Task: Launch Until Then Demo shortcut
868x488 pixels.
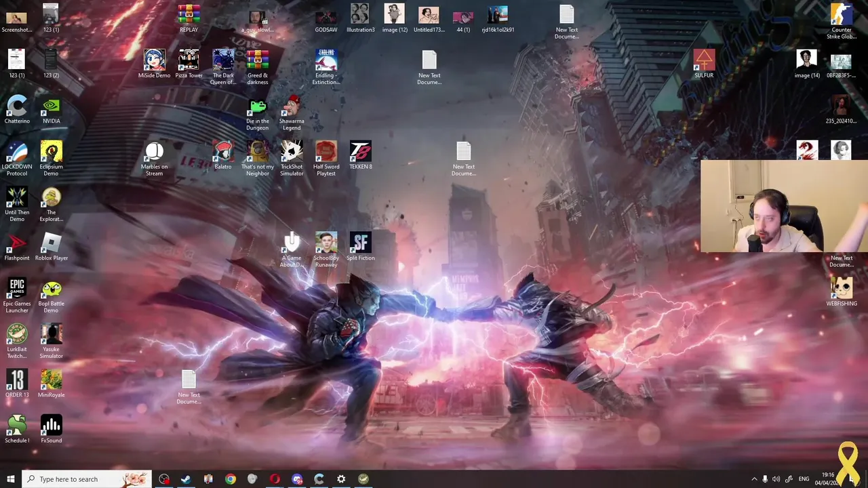Action: click(17, 204)
